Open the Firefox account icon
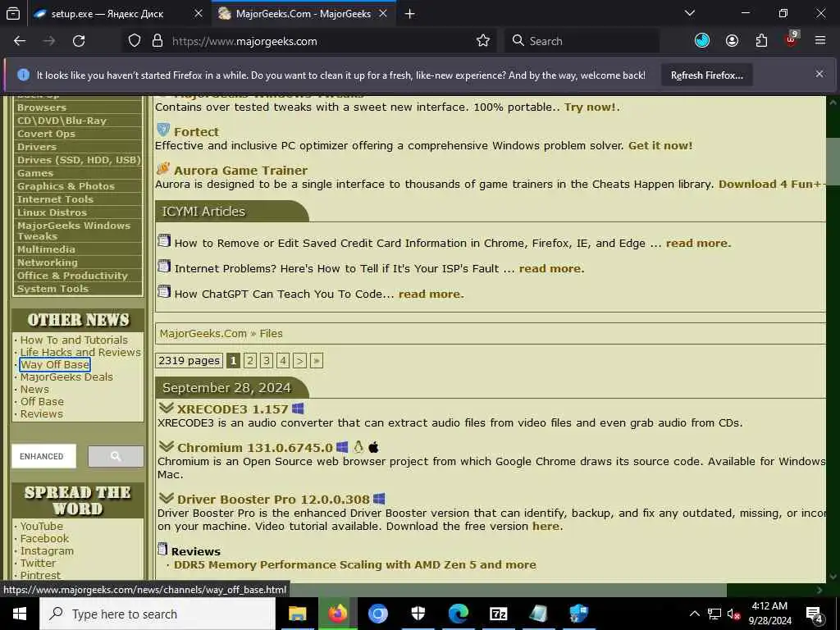The width and height of the screenshot is (840, 630). coord(732,41)
